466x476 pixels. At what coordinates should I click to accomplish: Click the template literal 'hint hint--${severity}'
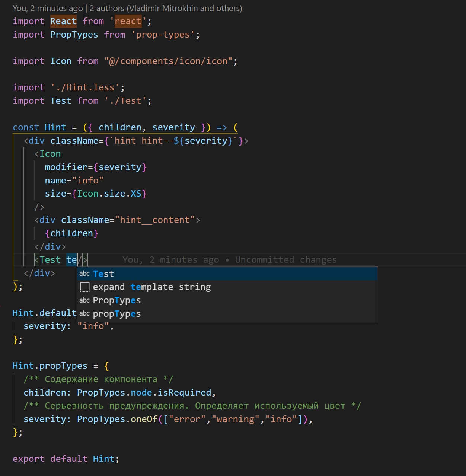click(174, 141)
